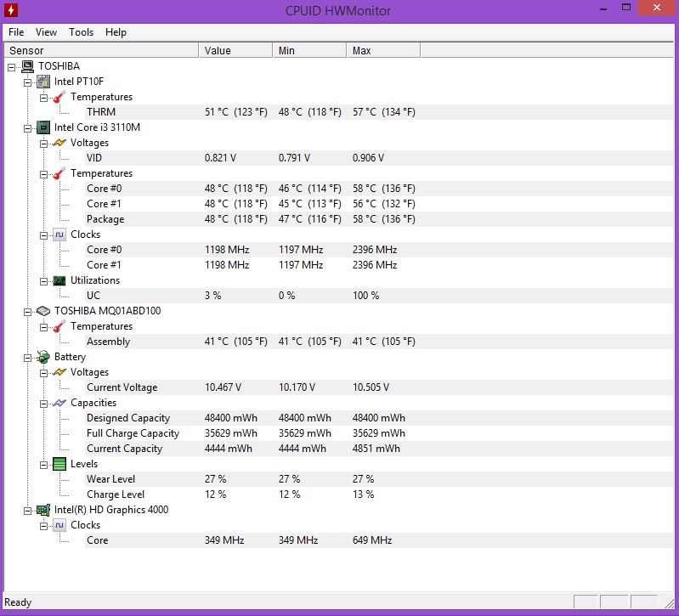
Task: Collapse CPU Temperatures branch
Action: click(x=43, y=174)
